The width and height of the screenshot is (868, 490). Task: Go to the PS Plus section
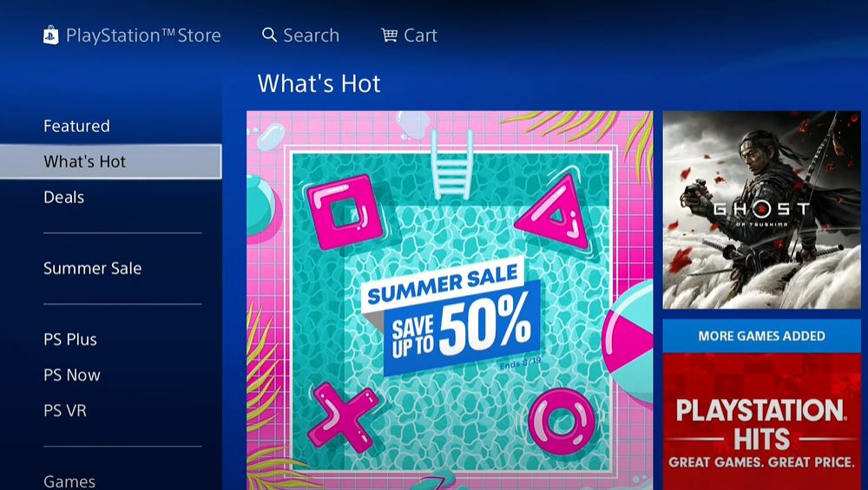[x=70, y=340]
